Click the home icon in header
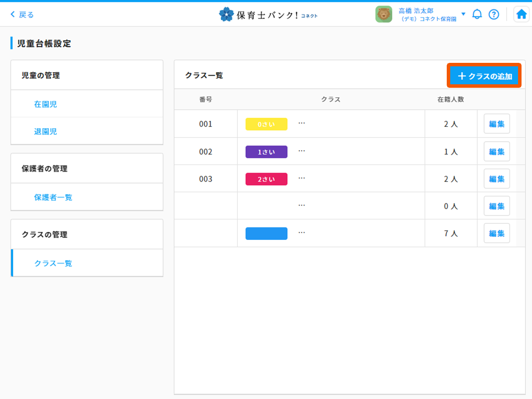The width and height of the screenshot is (532, 399). pos(522,14)
